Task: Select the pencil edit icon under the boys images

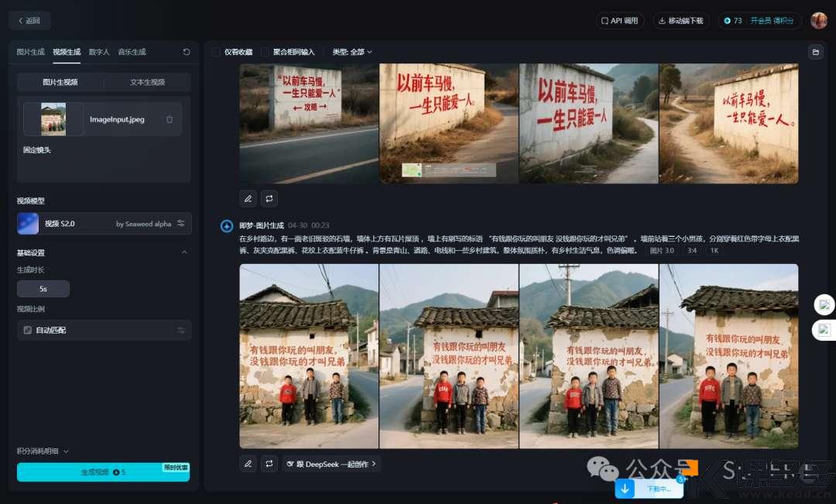Action: tap(248, 463)
